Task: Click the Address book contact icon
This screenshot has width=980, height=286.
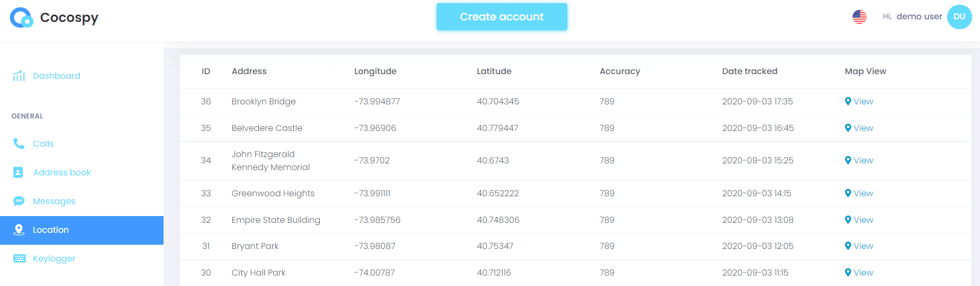Action: (x=18, y=172)
